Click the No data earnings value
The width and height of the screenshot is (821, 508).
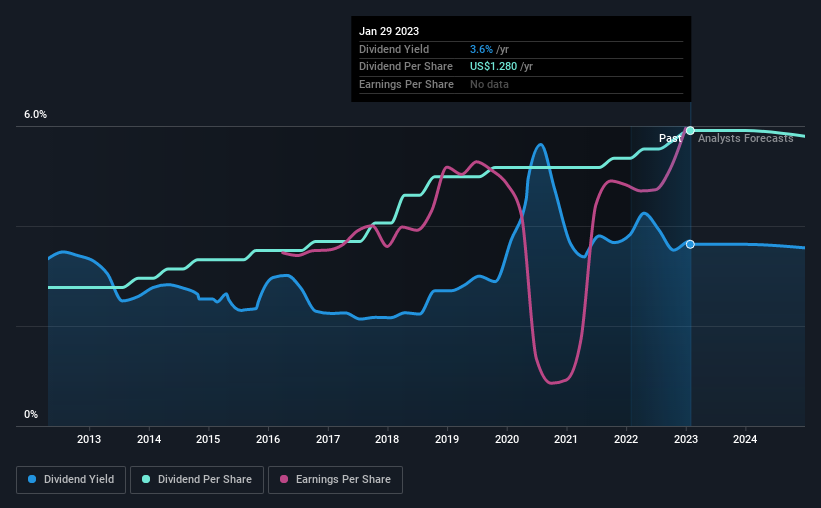(489, 84)
